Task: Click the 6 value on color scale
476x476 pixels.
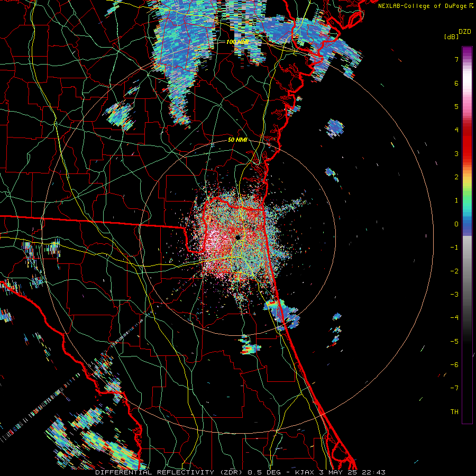Action: pos(456,83)
